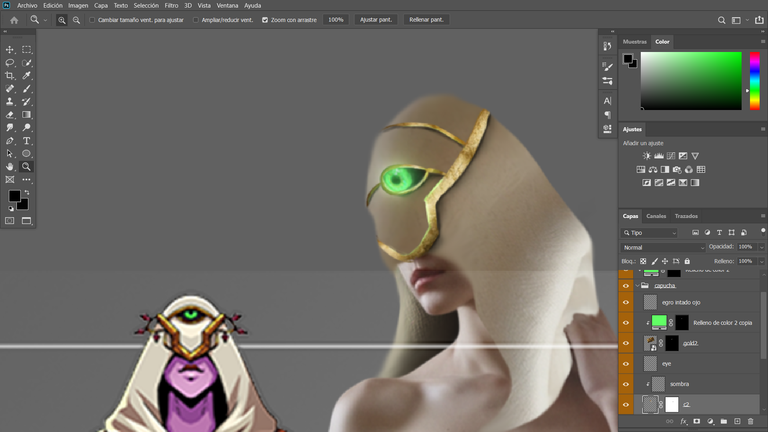
Task: Click the Ajustar pant. button
Action: click(376, 20)
